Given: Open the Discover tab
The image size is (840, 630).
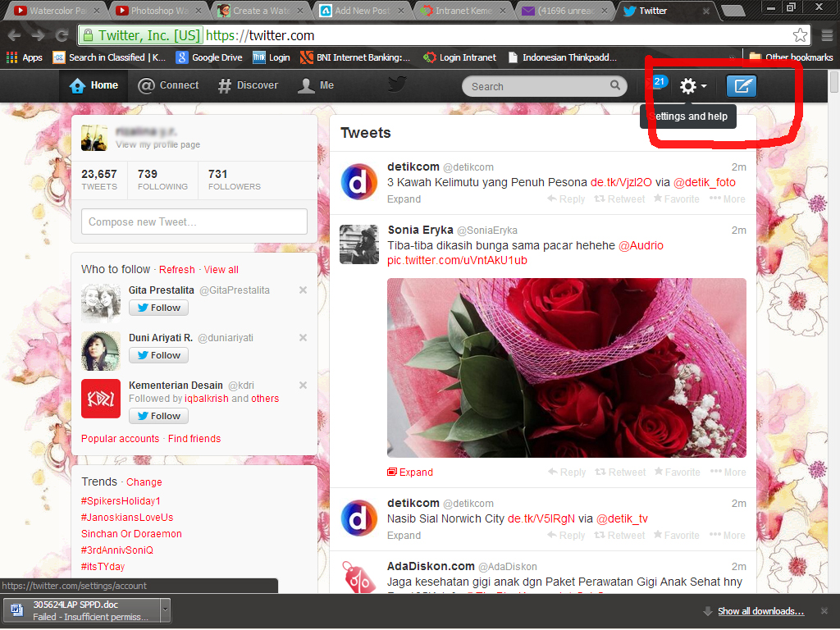Looking at the screenshot, I should coord(248,85).
